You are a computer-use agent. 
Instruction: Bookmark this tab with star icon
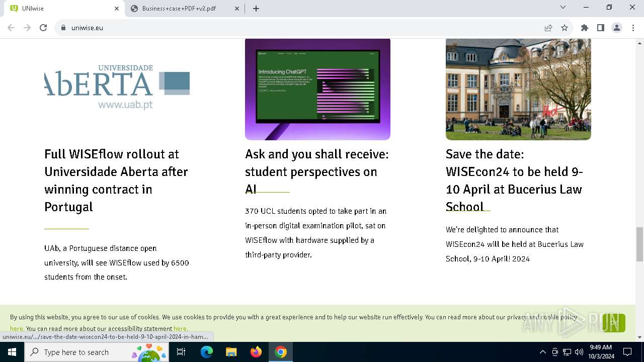pos(565,28)
